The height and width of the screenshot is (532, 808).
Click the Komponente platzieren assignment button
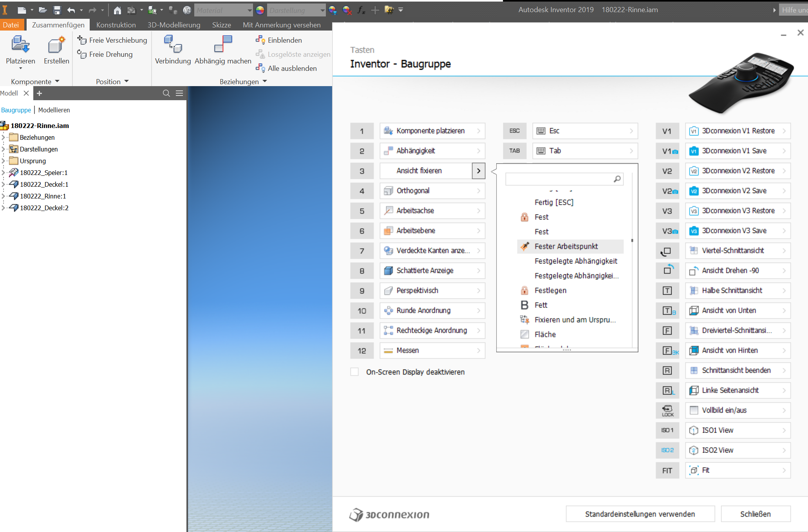(x=432, y=131)
